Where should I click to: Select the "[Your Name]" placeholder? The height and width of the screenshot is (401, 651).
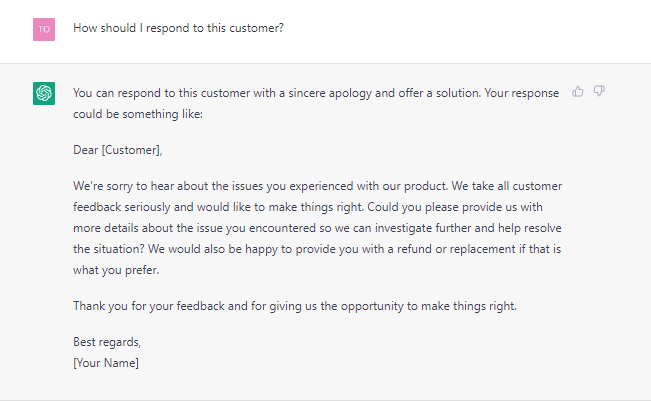point(106,362)
